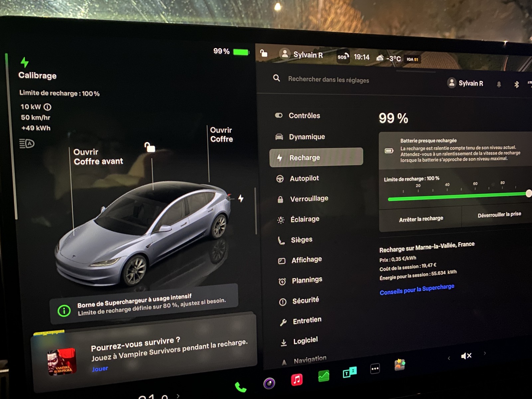Tap the Supercharger info circle icon

(x=64, y=311)
